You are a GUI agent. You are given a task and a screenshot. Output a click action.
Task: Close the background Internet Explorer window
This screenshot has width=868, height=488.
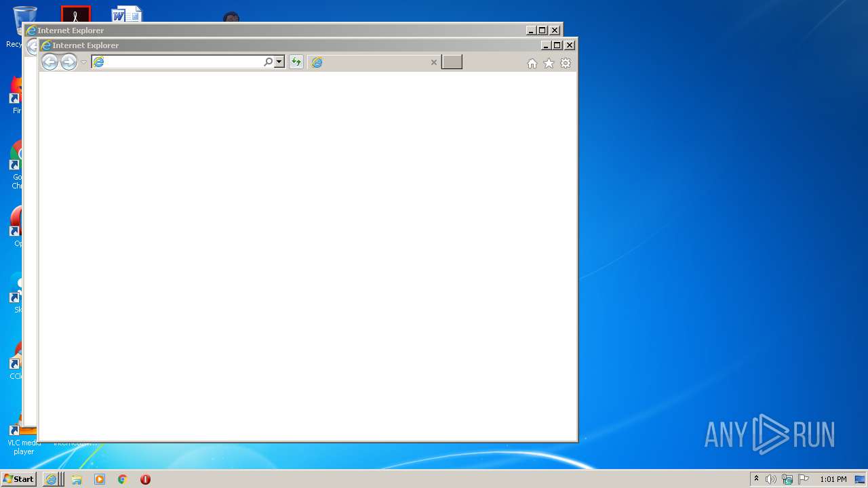[555, 30]
